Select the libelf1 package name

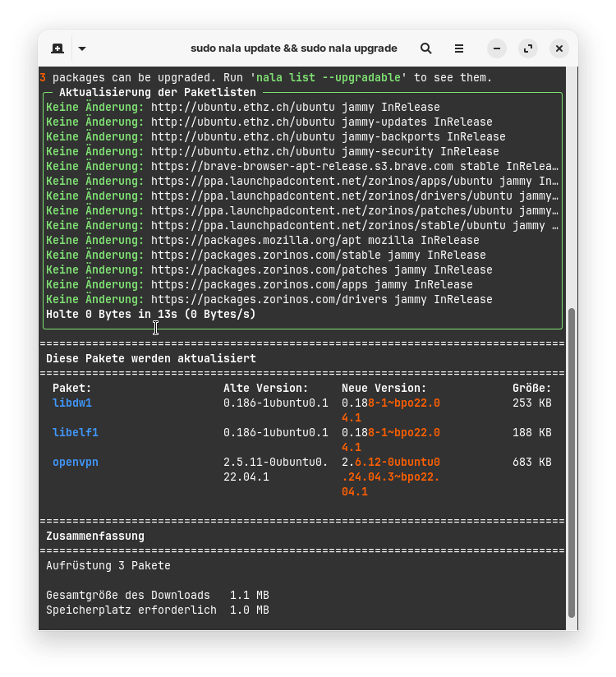tap(76, 432)
